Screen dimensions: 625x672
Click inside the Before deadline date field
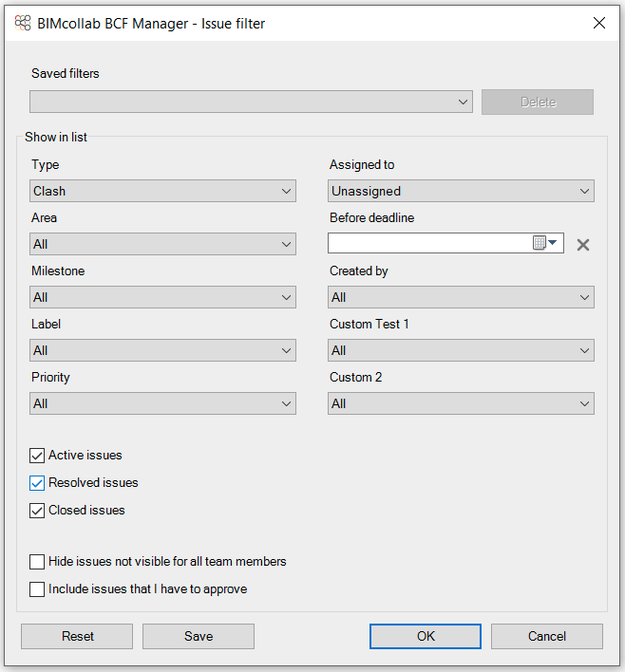(429, 243)
